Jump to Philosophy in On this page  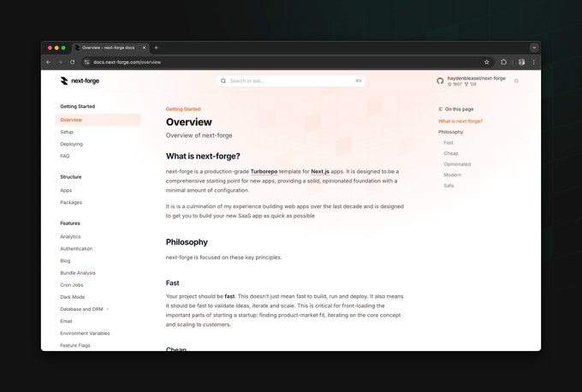tap(450, 132)
